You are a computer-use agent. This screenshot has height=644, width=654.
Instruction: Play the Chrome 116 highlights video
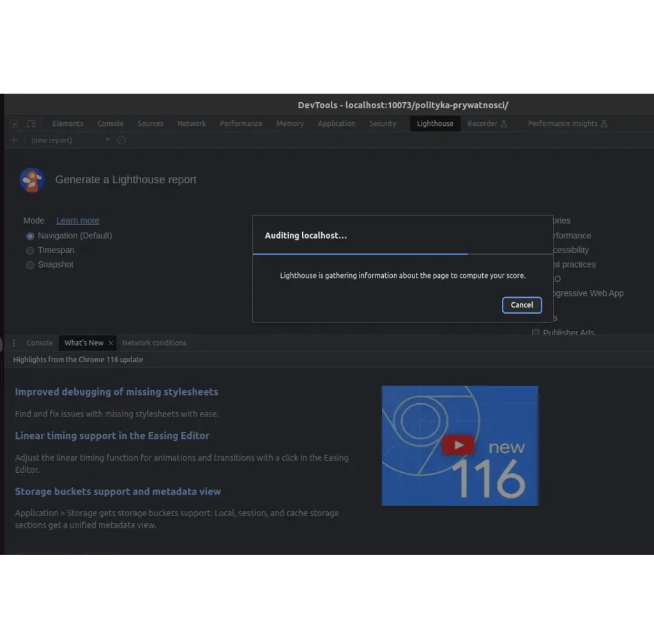tap(458, 445)
